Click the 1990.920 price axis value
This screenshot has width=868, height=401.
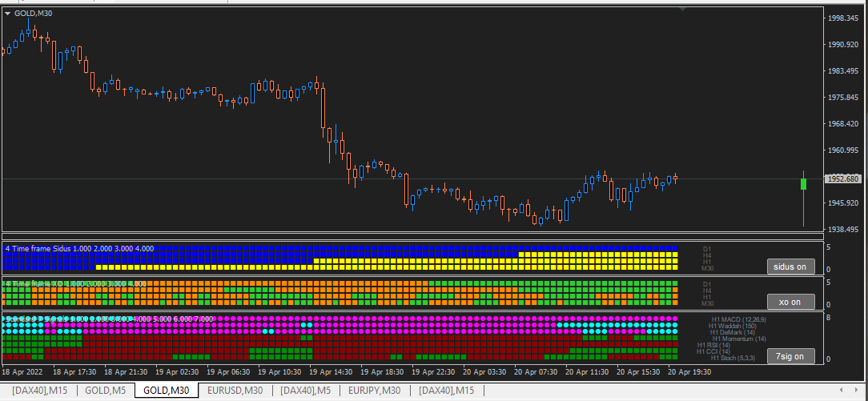click(843, 45)
